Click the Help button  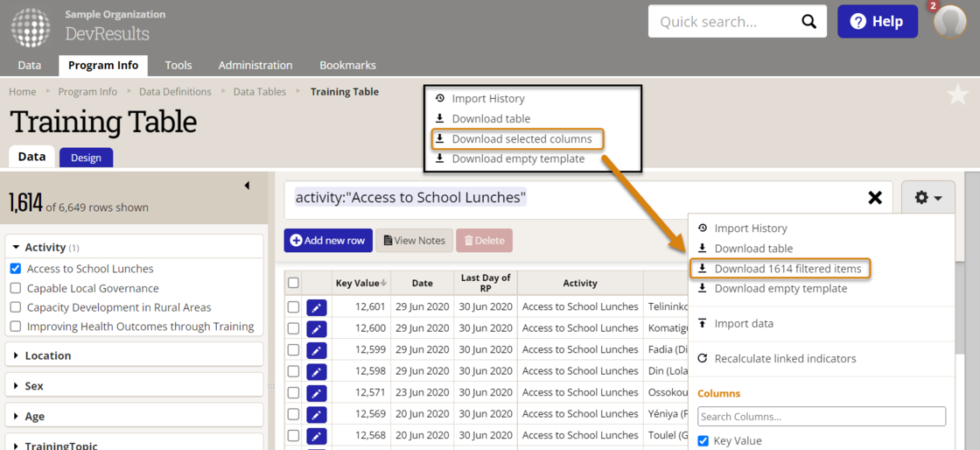pos(878,22)
